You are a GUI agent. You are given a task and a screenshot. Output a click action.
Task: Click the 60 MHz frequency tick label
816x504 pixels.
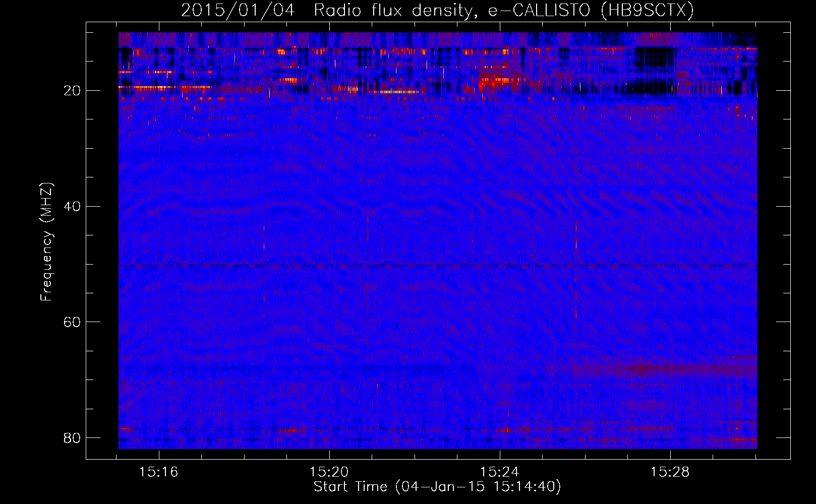click(72, 322)
